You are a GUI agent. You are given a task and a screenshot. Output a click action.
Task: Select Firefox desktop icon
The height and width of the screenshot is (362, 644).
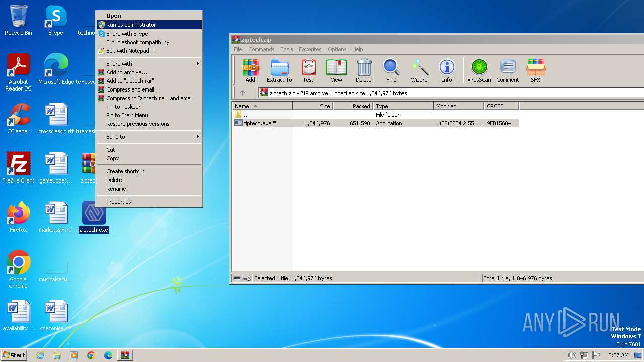point(18,217)
